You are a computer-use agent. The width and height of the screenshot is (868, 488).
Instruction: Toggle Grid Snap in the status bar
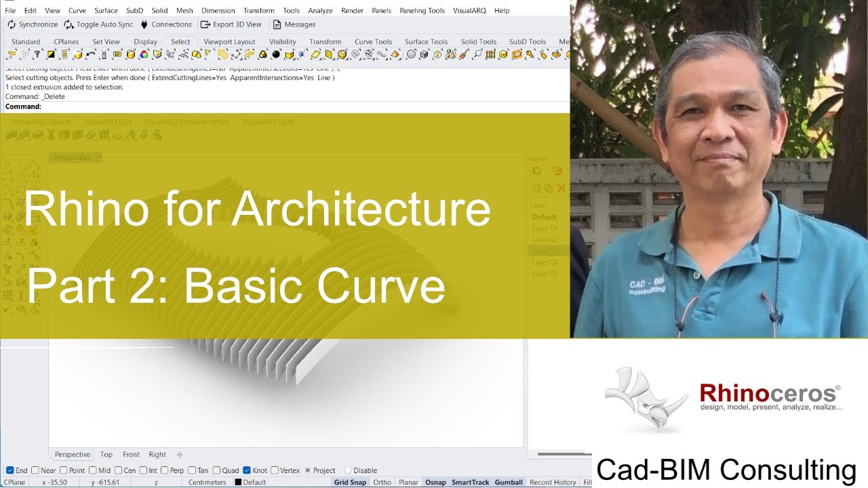350,483
